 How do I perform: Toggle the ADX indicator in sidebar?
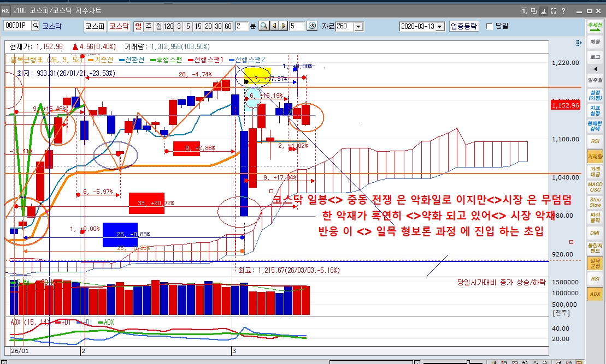tap(595, 294)
